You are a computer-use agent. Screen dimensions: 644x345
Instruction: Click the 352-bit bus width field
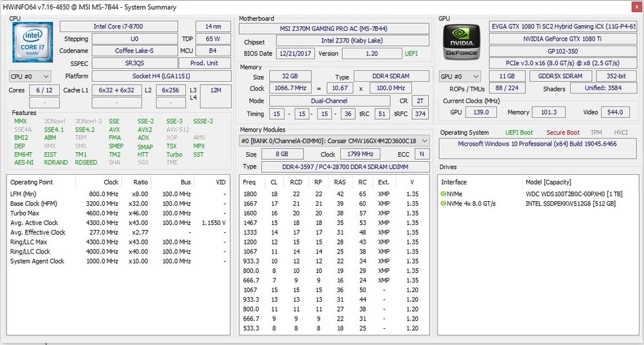coord(616,76)
